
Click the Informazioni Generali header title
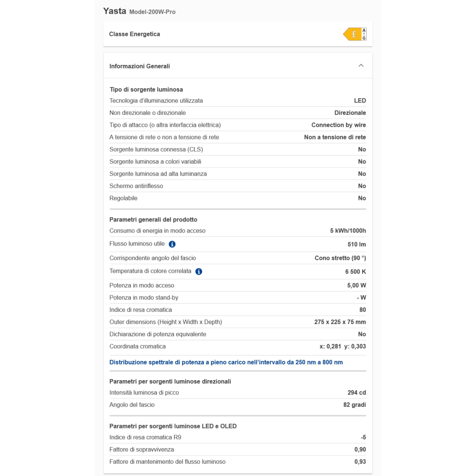(x=139, y=66)
